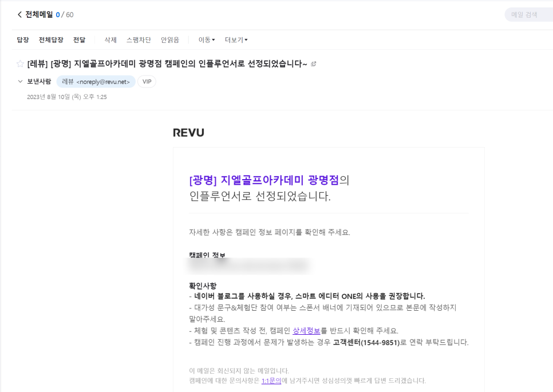Image resolution: width=553 pixels, height=392 pixels.
Task: Mark the mail as 안읽음
Action: [x=170, y=40]
